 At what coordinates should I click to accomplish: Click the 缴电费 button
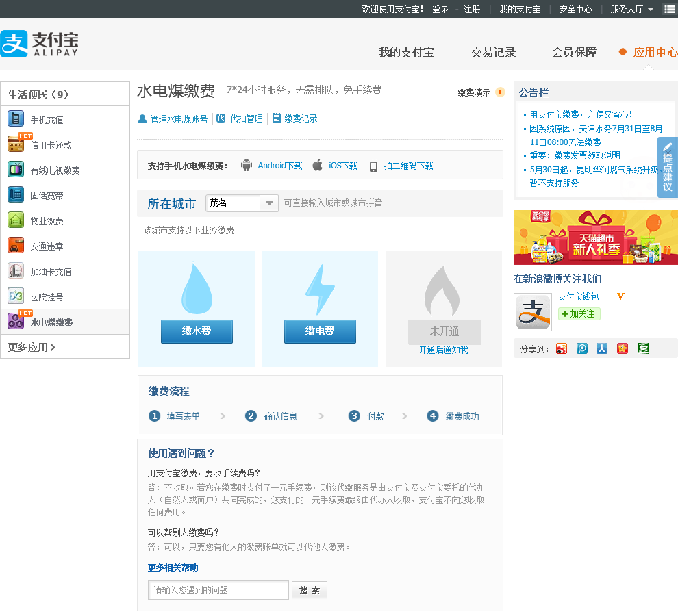click(320, 331)
